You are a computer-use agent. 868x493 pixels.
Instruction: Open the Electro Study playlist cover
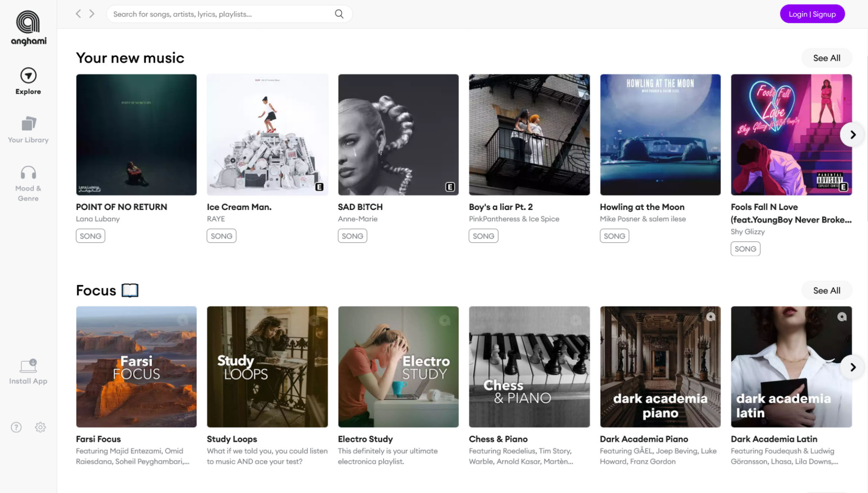(398, 367)
